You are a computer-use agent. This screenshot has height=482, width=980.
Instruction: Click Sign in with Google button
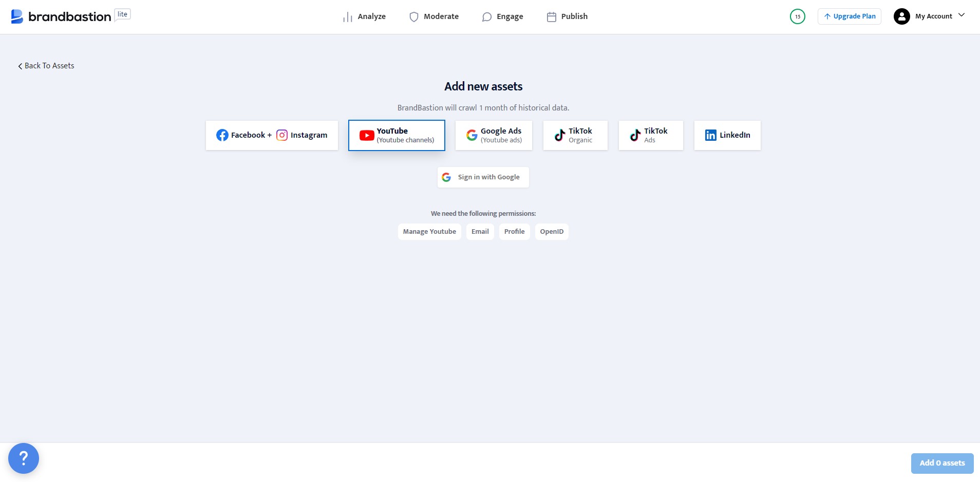pos(483,177)
